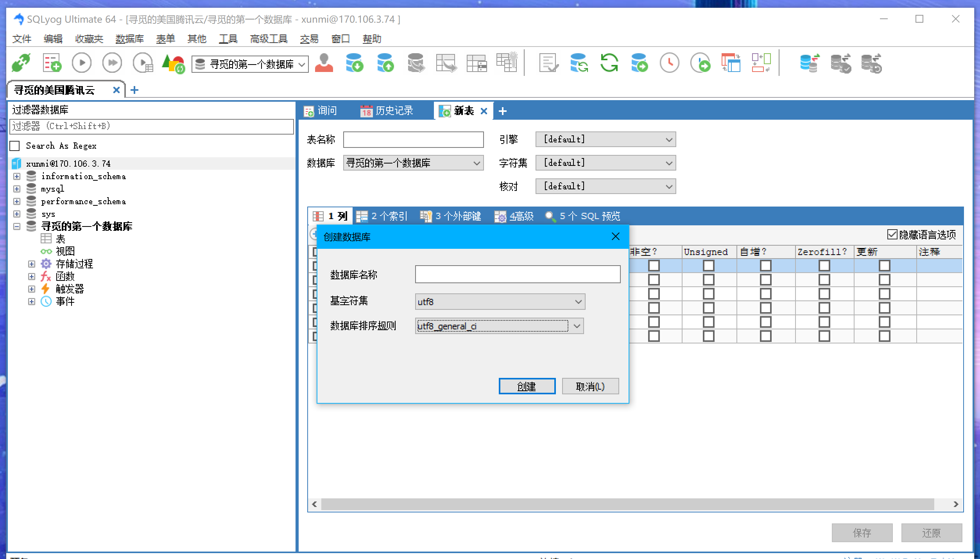980x559 pixels.
Task: Click the execute query play icon
Action: coord(82,63)
